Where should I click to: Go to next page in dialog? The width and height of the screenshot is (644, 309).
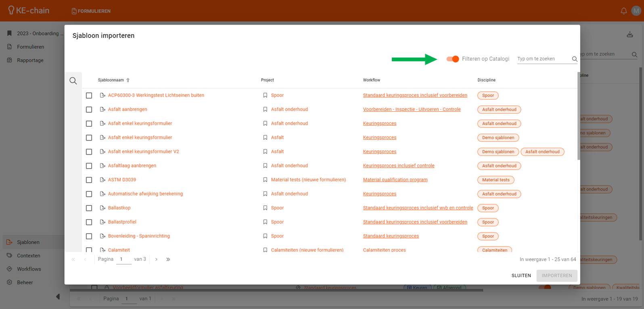click(x=156, y=259)
